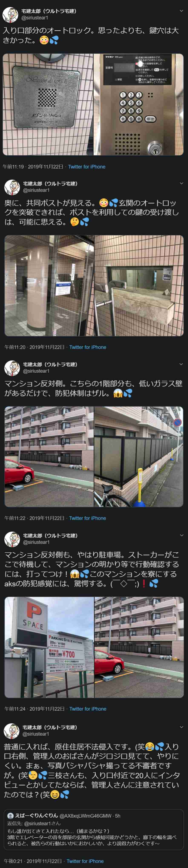Expand chevron menu on the 午前11:22 tweet
The image size is (188, 868).
tap(182, 364)
